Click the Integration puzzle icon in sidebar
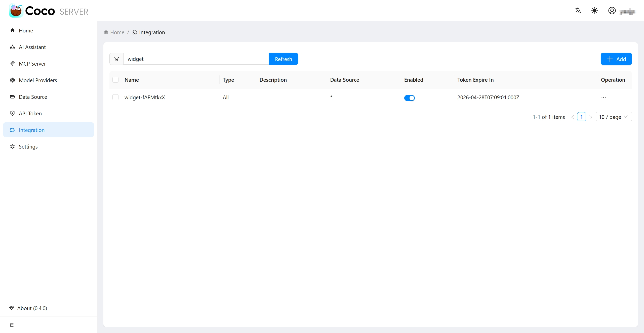The width and height of the screenshot is (644, 333). coord(12,130)
